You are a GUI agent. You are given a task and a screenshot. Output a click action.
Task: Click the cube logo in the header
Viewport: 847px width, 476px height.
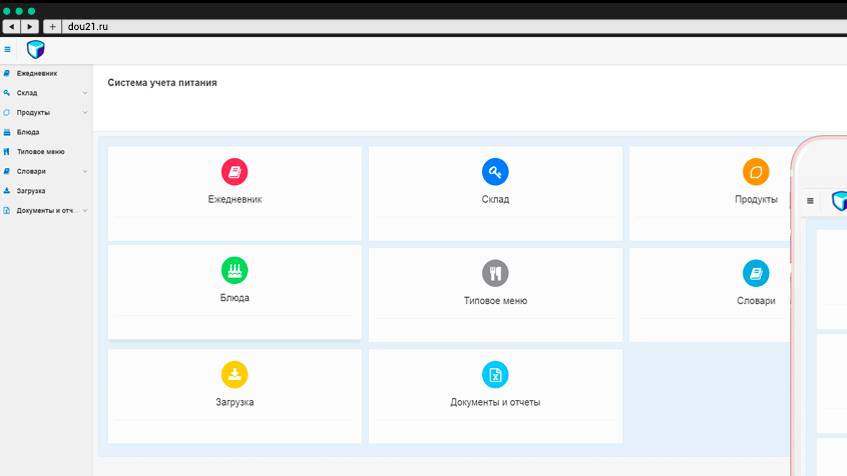click(x=36, y=49)
